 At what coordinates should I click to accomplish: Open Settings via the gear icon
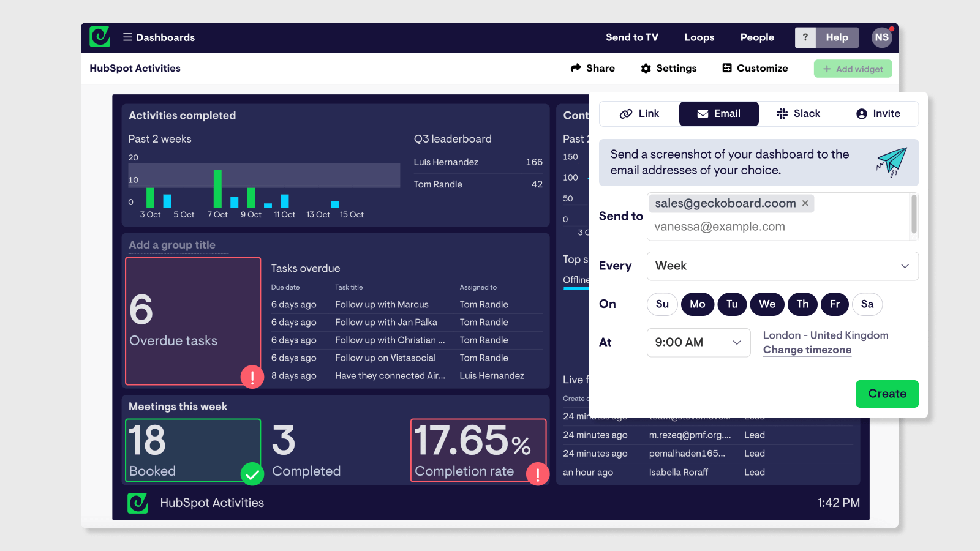click(x=646, y=69)
